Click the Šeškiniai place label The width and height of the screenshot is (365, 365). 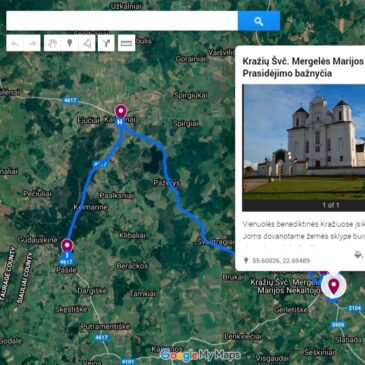(x=319, y=352)
